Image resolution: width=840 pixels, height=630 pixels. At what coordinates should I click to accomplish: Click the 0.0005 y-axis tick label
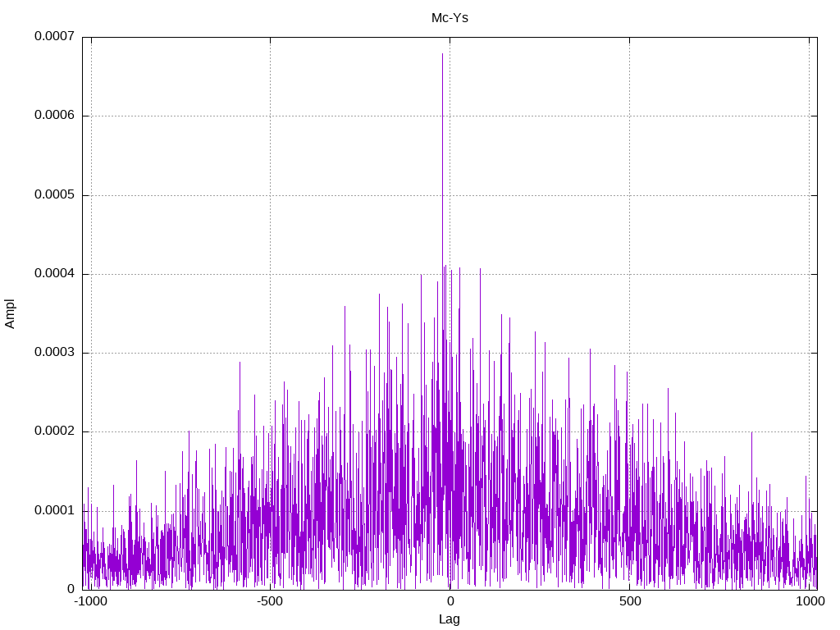coord(55,194)
